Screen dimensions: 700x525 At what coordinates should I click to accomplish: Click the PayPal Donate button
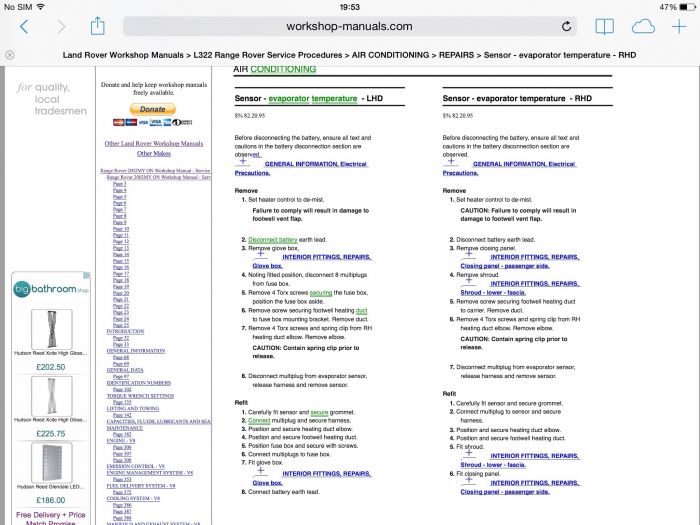pos(153,109)
